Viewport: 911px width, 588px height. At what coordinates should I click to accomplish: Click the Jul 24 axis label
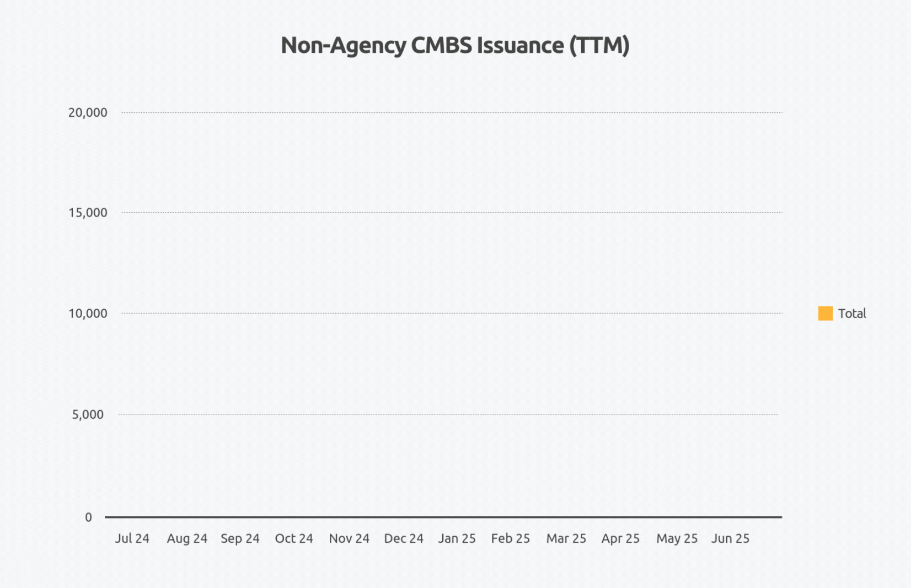pyautogui.click(x=132, y=538)
